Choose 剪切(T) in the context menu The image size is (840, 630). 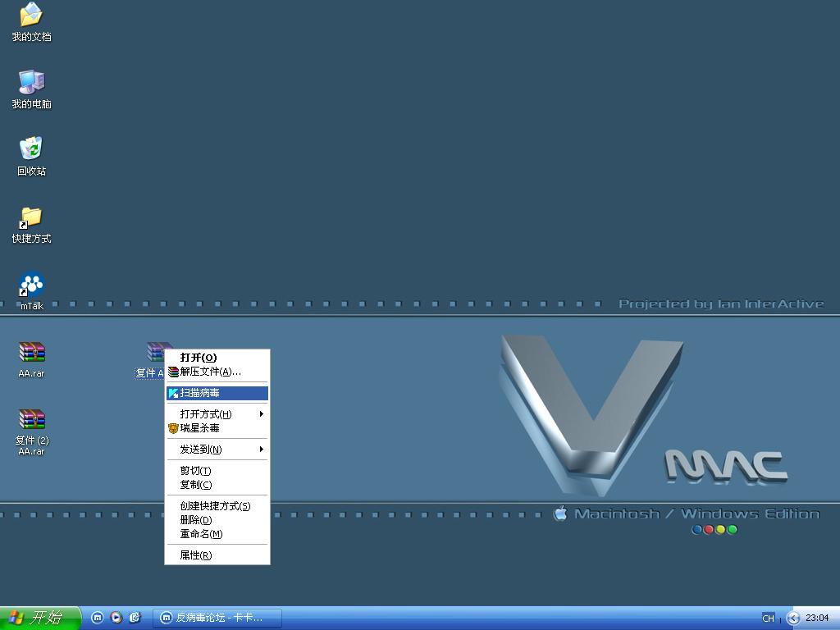coord(217,470)
